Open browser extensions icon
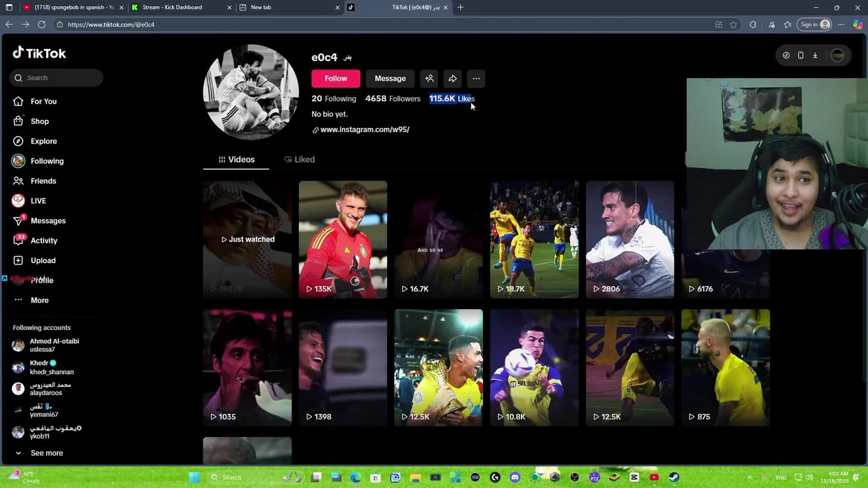The image size is (868, 488). coord(753,24)
